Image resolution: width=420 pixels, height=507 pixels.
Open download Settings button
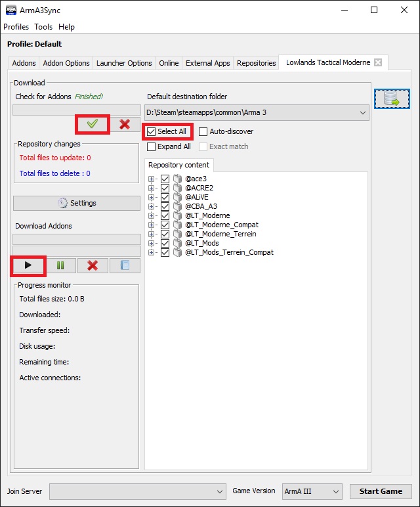[x=77, y=203]
